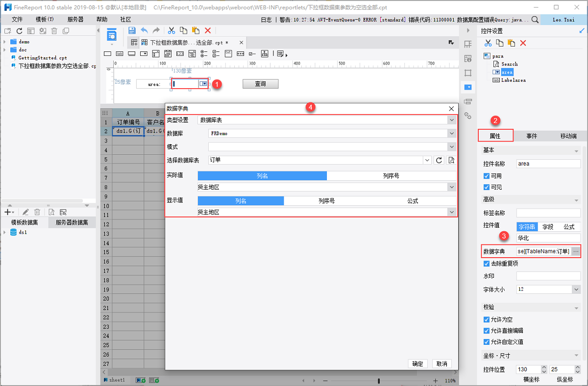Expand the ds1 dataset node

[x=4, y=233]
